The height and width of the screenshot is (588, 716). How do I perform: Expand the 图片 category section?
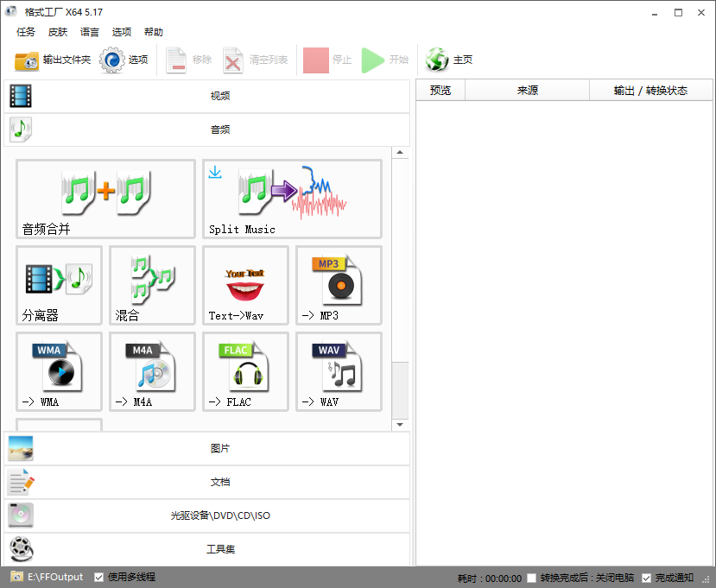point(206,449)
